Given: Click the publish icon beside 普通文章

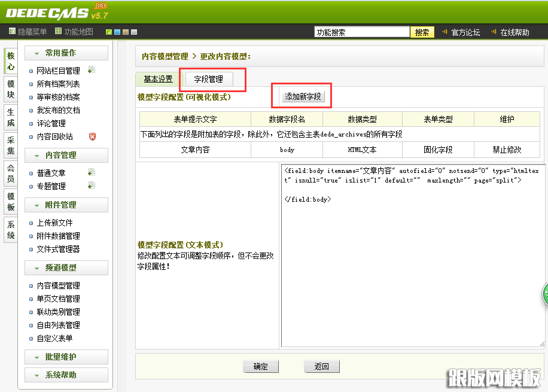Looking at the screenshot, I should [91, 172].
